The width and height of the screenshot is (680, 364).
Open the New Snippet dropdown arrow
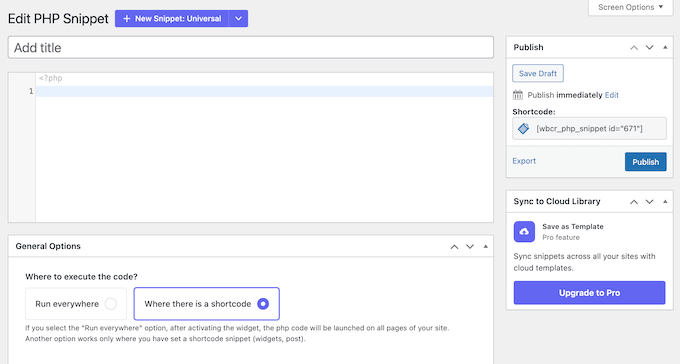tap(239, 19)
